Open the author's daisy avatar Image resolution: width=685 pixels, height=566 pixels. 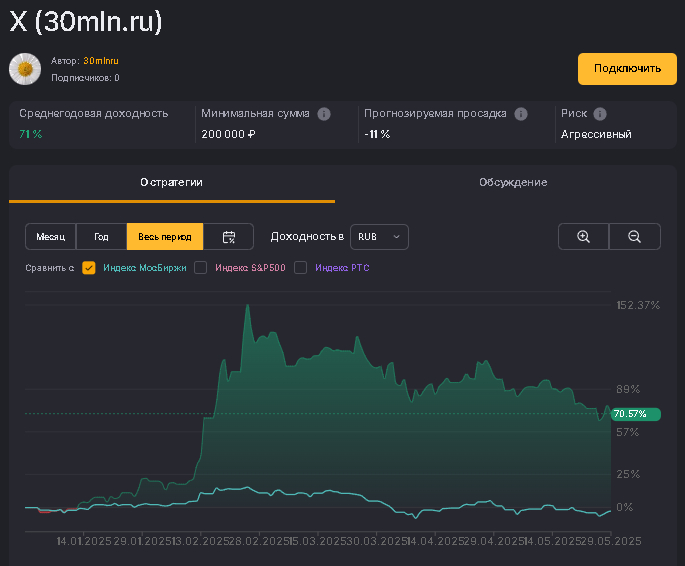coord(25,69)
